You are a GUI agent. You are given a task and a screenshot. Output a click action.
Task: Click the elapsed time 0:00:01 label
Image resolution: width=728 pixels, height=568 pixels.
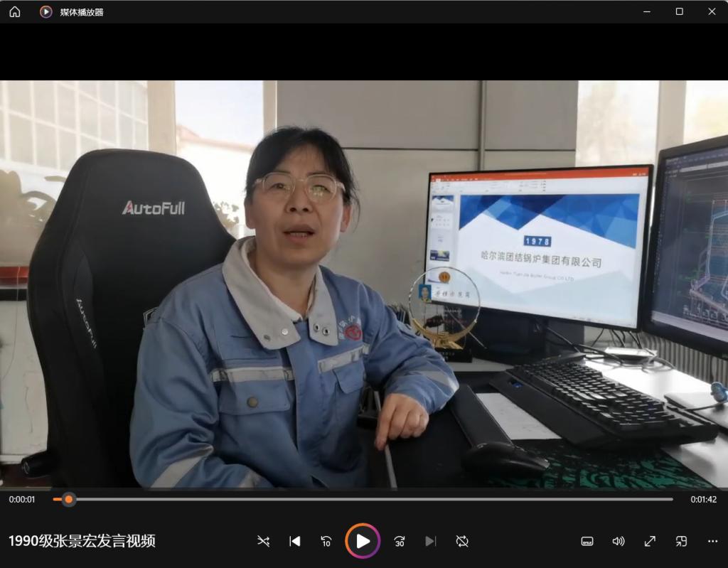coord(22,500)
